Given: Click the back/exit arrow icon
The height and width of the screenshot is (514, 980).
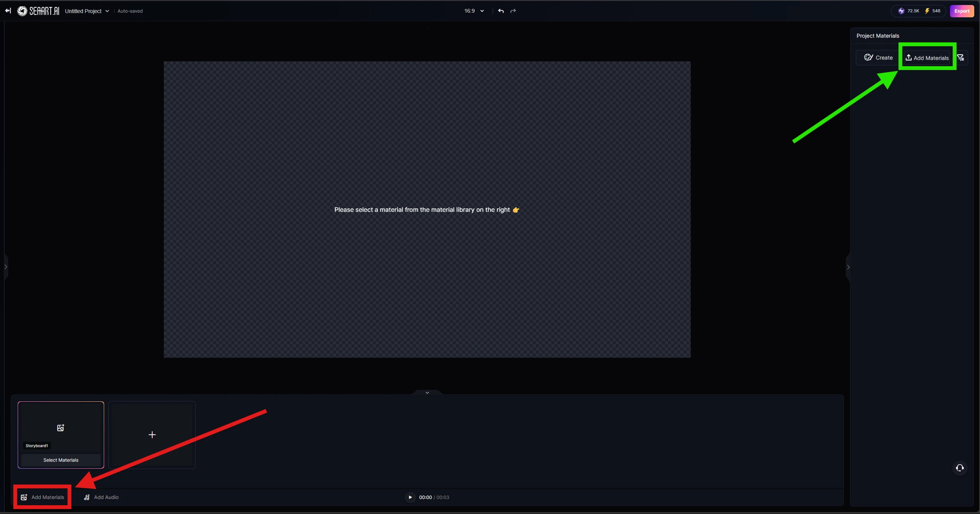Looking at the screenshot, I should (x=8, y=11).
